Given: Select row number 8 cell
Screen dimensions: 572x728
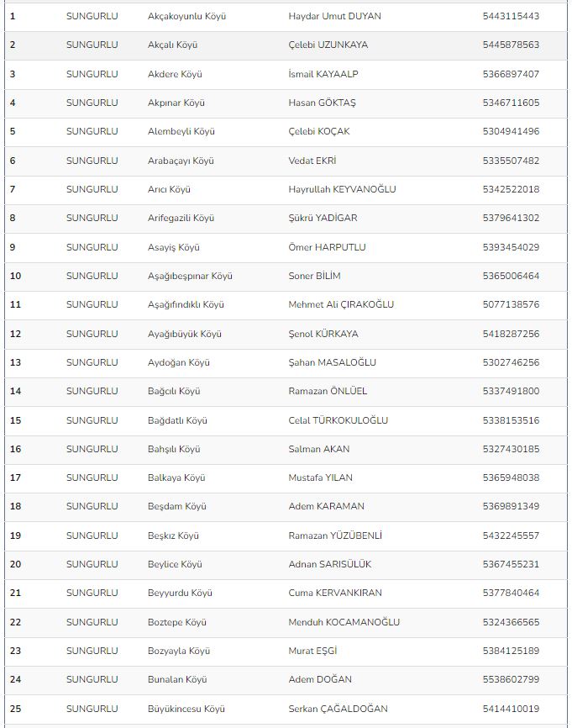Looking at the screenshot, I should tap(13, 218).
